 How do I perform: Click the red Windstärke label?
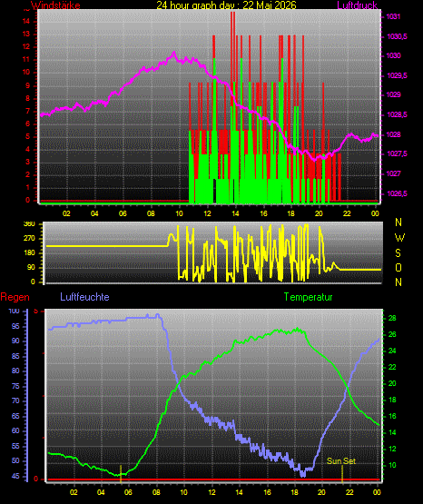[55, 5]
